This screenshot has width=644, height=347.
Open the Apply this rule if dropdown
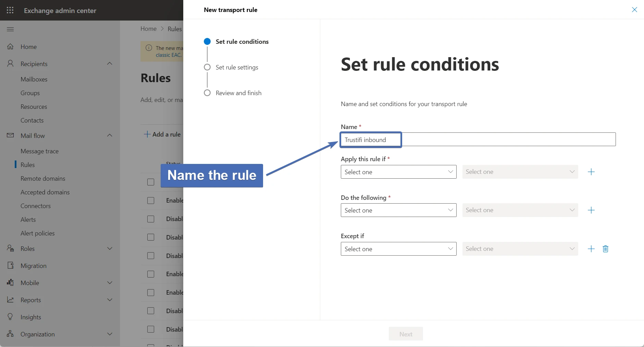coord(398,172)
